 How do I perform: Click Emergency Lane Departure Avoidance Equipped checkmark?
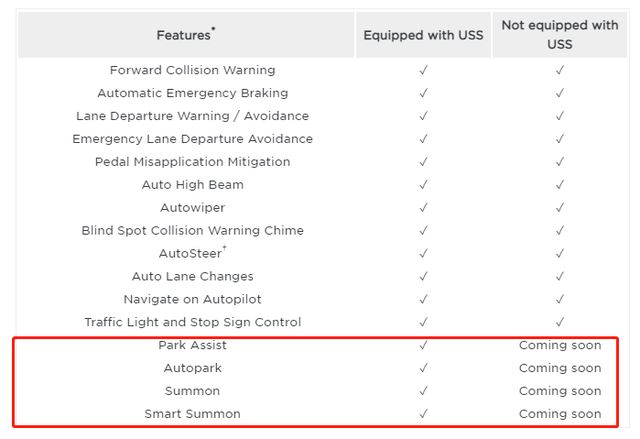pyautogui.click(x=424, y=139)
